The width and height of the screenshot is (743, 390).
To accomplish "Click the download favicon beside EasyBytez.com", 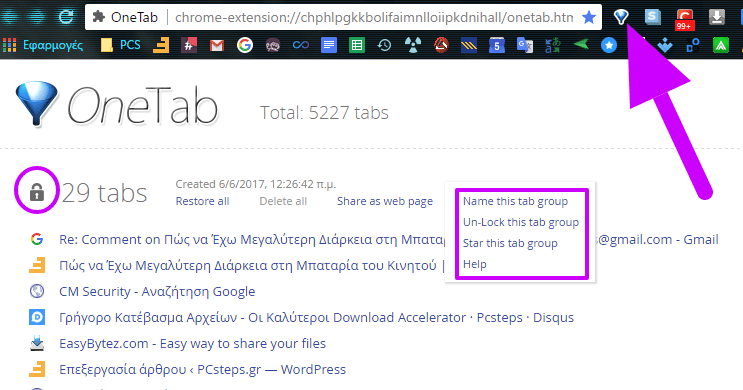I will pos(37,343).
